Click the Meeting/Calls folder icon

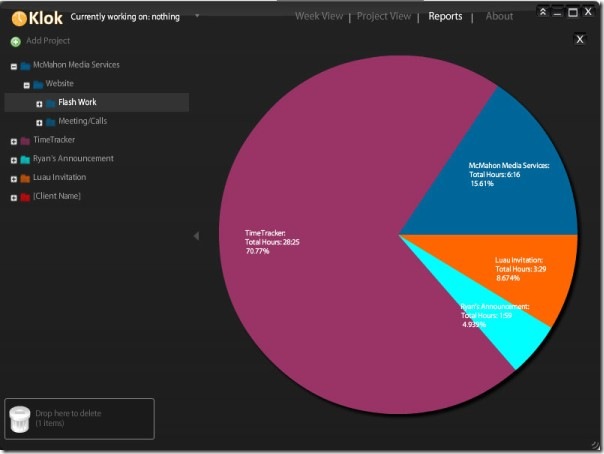click(x=51, y=122)
